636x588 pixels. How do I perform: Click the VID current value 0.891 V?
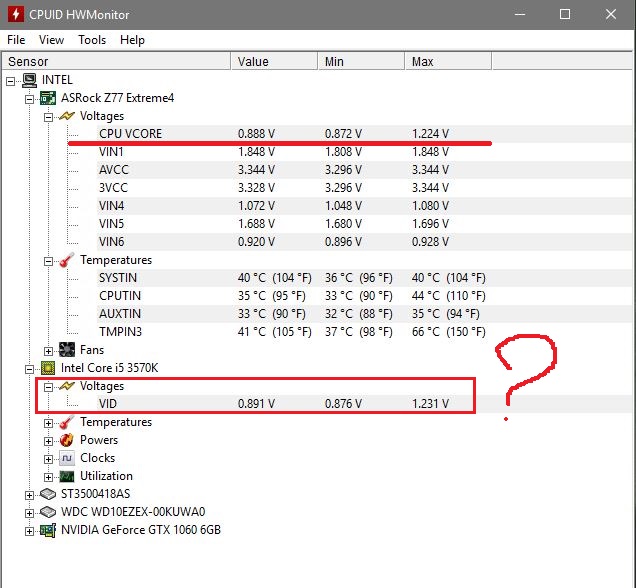click(256, 403)
